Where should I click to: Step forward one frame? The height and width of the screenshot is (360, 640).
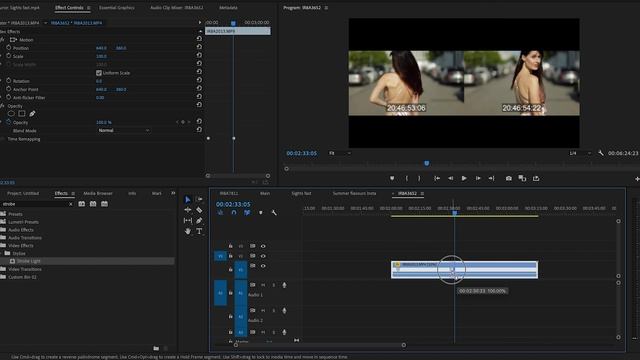478,178
